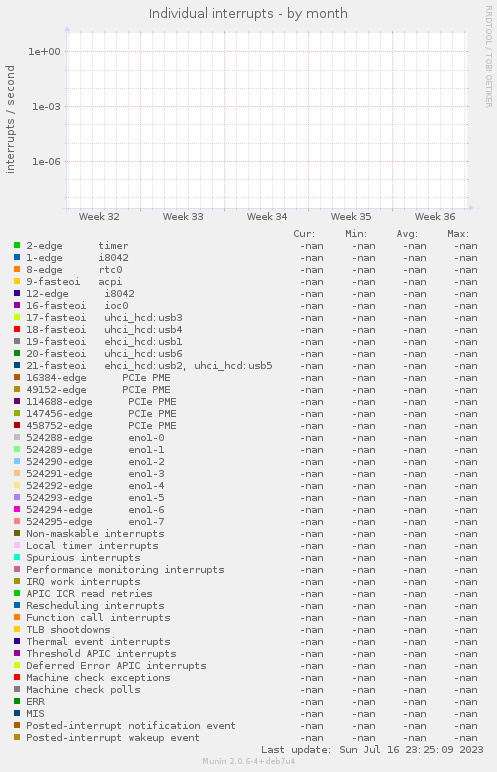The height and width of the screenshot is (772, 497).
Task: Click the yellow 9-fasteoi acpi swatch
Action: 17,281
